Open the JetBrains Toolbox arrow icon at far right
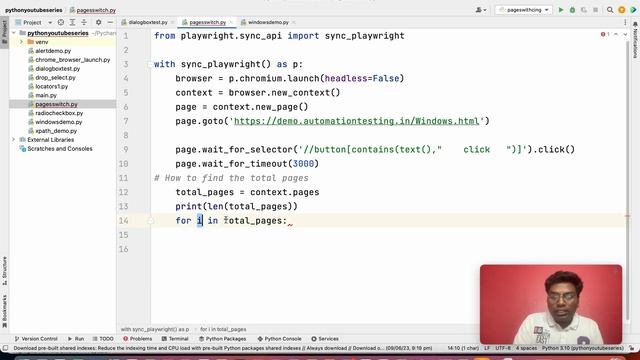640x360 pixels. (x=633, y=10)
